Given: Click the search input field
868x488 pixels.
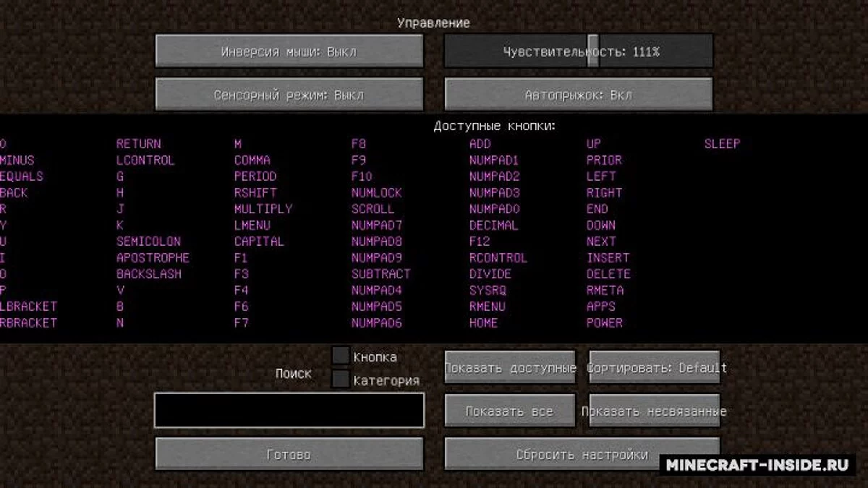Looking at the screenshot, I should [x=289, y=411].
